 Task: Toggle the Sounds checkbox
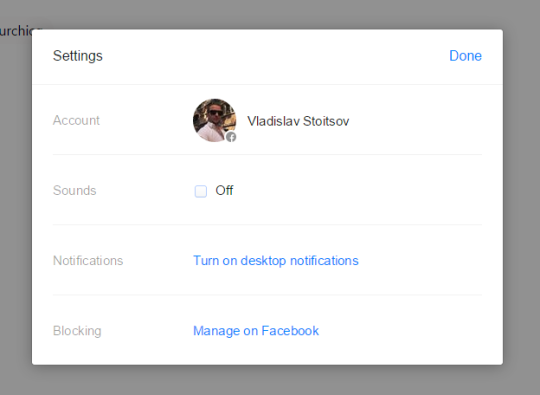[201, 191]
